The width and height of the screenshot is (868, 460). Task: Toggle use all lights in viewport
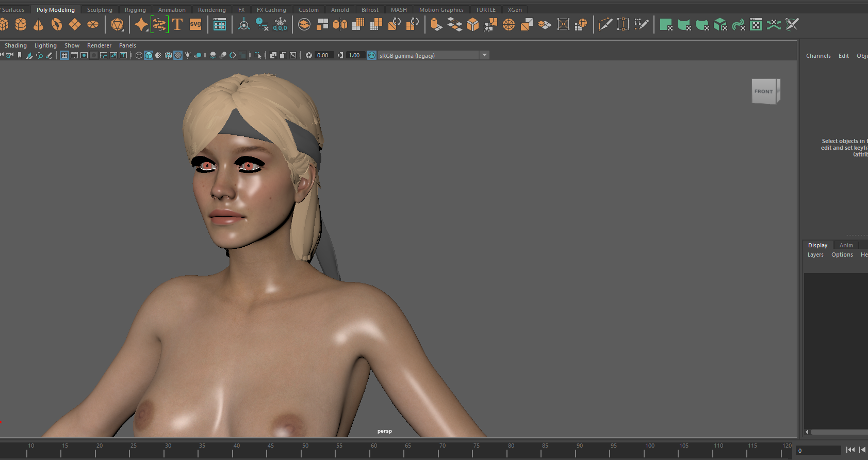tap(188, 55)
